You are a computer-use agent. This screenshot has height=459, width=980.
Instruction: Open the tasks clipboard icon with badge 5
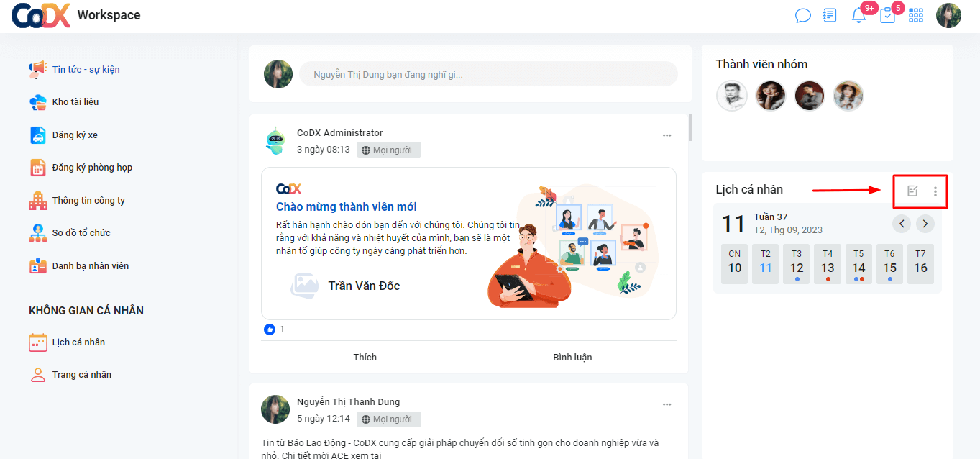[x=888, y=15]
